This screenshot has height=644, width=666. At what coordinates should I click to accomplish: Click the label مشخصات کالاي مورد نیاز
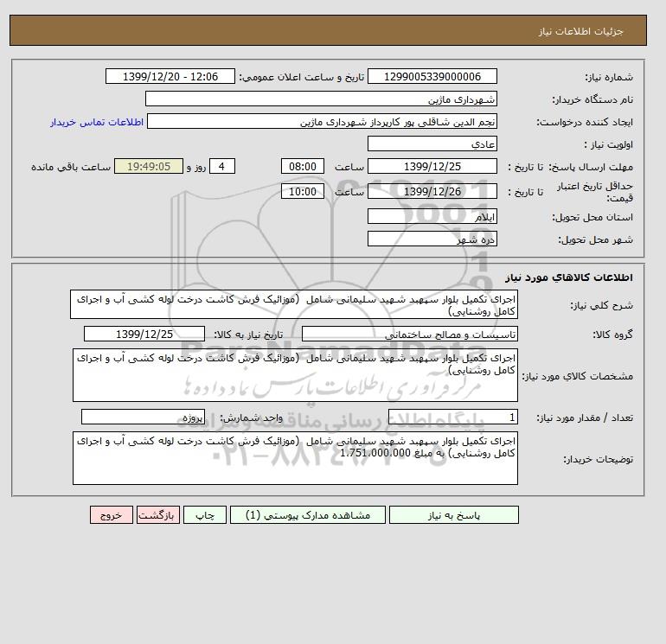point(577,376)
